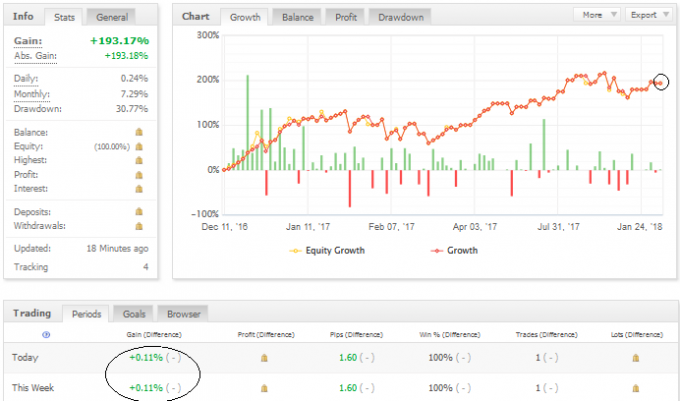Click the lock icon next to Deposits

pos(139,212)
